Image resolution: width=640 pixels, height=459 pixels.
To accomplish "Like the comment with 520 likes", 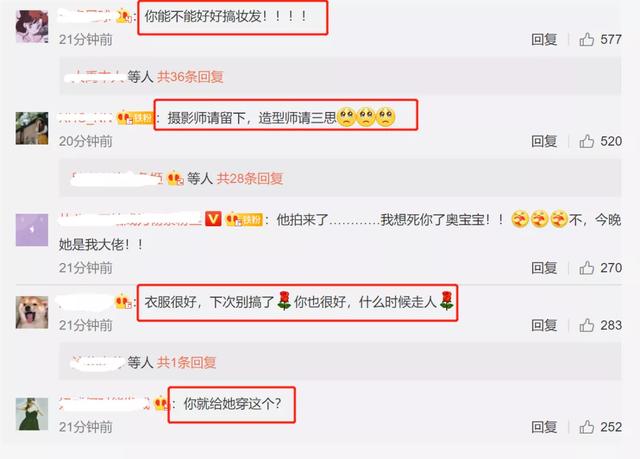I will (587, 142).
